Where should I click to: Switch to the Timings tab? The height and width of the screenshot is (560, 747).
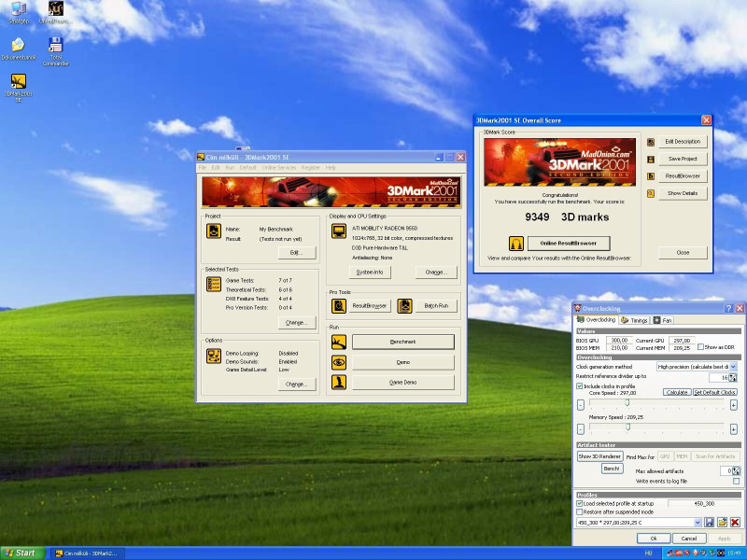(635, 320)
